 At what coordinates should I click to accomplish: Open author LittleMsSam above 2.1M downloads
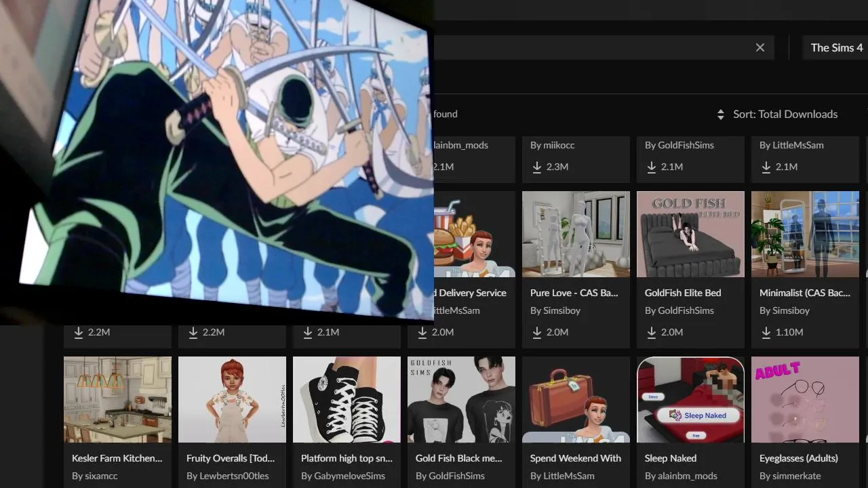pyautogui.click(x=791, y=145)
